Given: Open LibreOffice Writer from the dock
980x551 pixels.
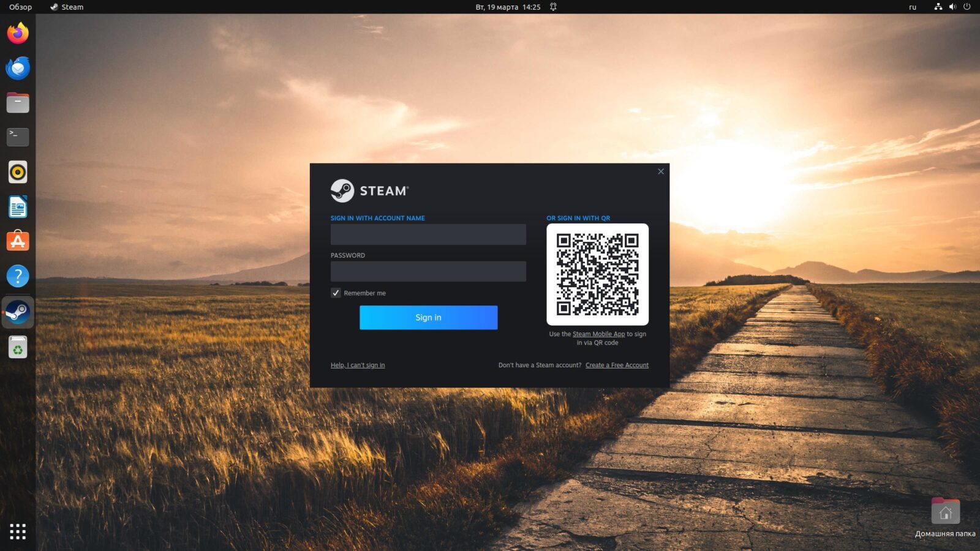Looking at the screenshot, I should 18,207.
